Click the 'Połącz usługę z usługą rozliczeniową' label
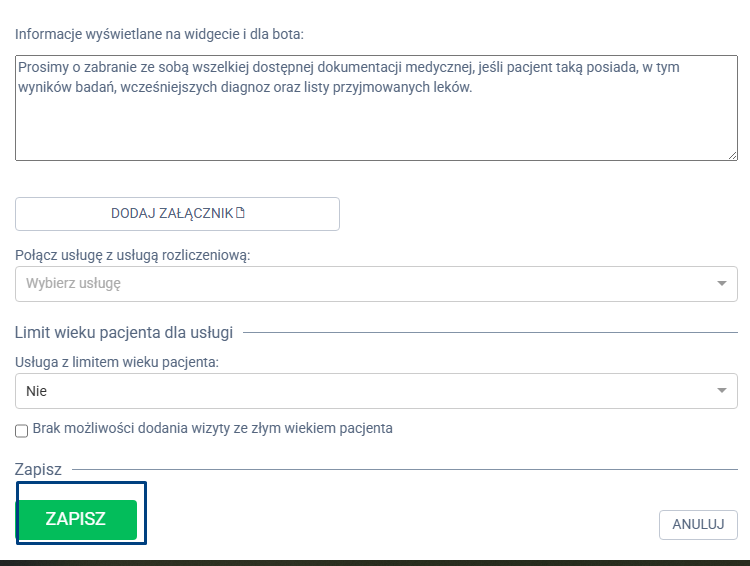 (x=133, y=255)
